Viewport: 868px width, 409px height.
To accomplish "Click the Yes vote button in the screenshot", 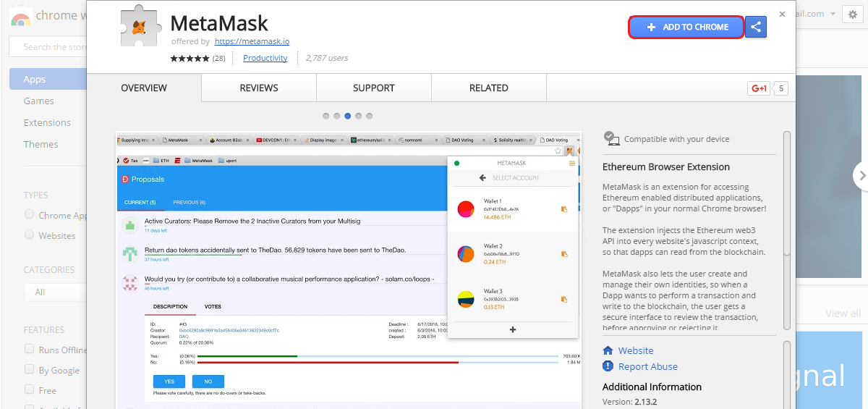I will (x=169, y=381).
